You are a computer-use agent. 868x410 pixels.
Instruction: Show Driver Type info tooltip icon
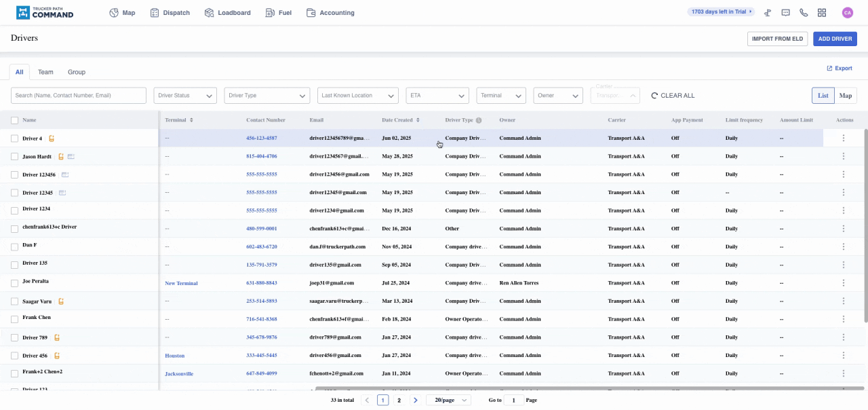point(479,120)
